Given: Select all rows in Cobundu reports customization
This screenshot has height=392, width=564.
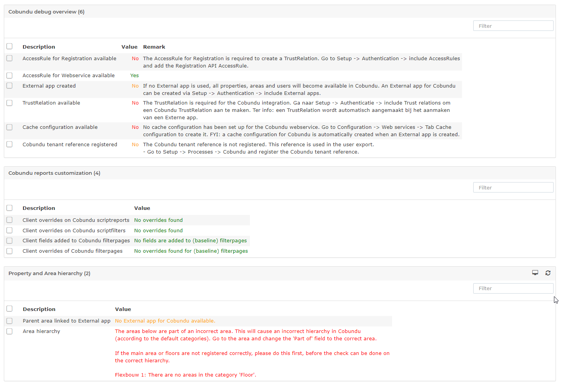Looking at the screenshot, I should [x=10, y=208].
